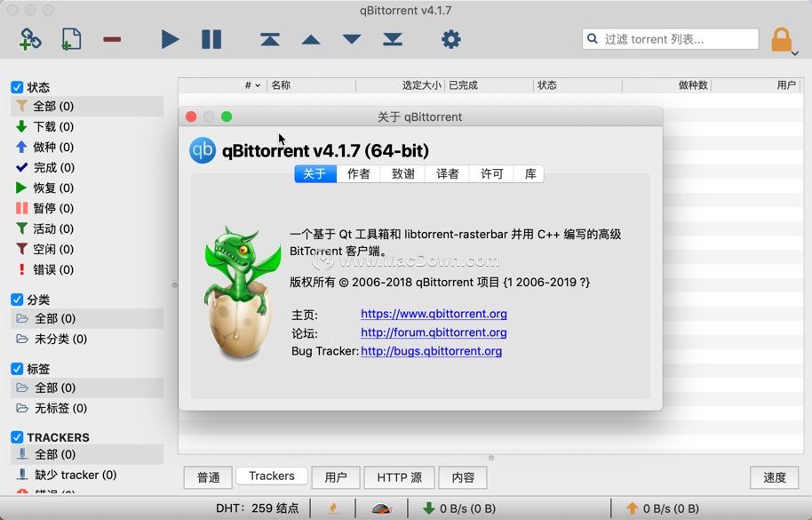Screen dimensions: 812x520
Task: Filter by 下载 (0) status
Action: tap(87, 126)
